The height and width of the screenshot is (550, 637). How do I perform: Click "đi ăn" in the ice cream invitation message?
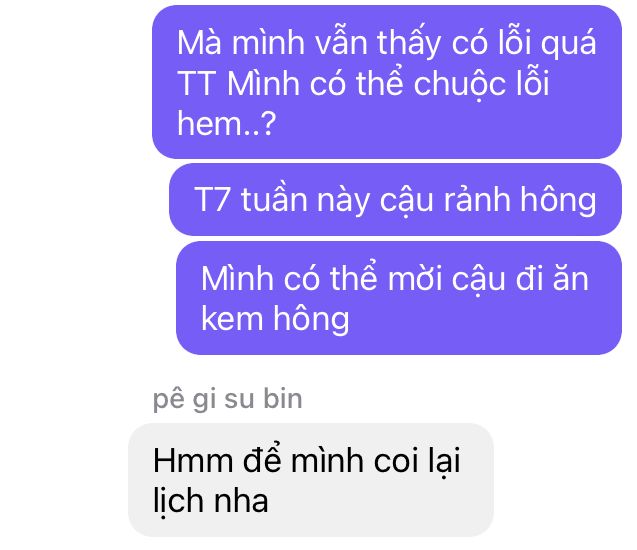pyautogui.click(x=552, y=279)
